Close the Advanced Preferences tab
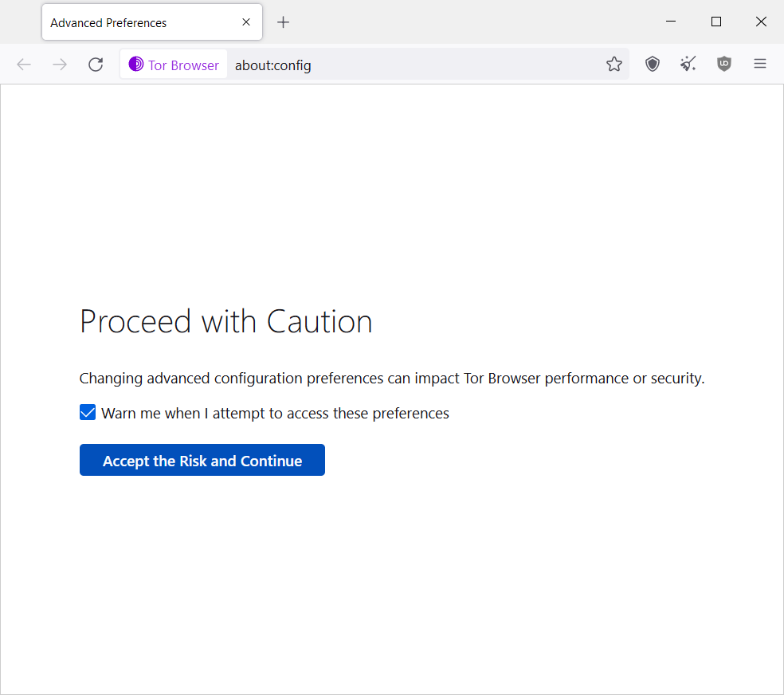 [246, 22]
